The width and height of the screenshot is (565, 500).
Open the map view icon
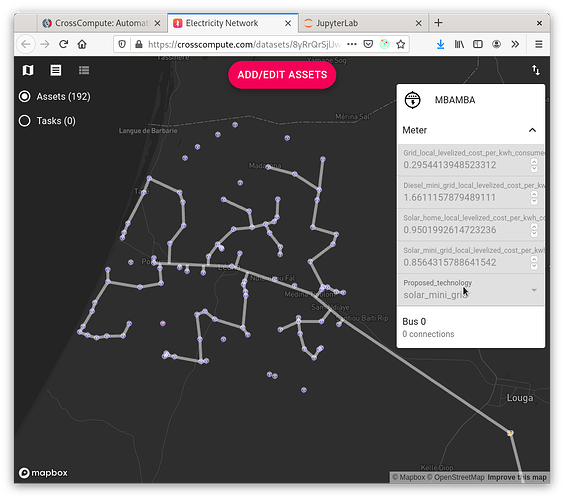(x=28, y=70)
